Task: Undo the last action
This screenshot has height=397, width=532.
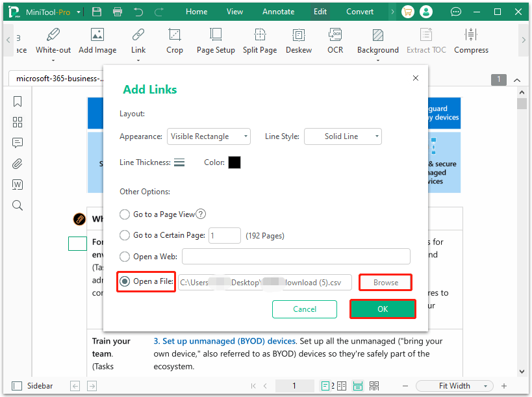Action: click(138, 12)
